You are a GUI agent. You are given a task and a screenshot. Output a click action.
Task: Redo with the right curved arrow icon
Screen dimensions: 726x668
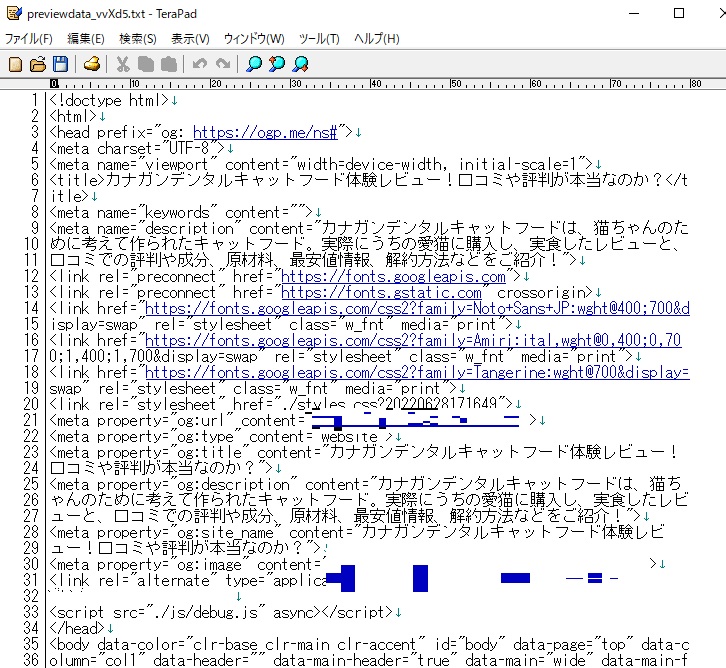click(x=223, y=64)
